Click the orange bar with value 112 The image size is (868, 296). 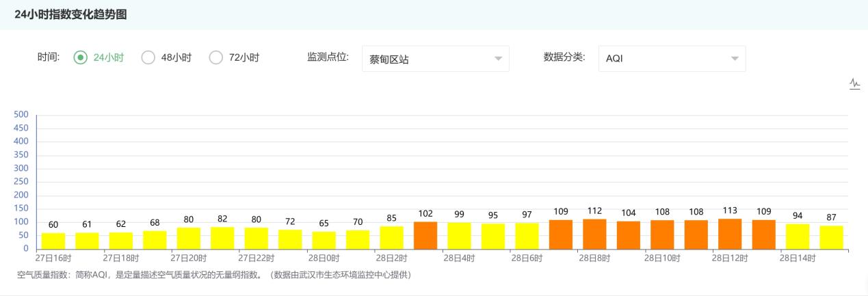pyautogui.click(x=595, y=234)
